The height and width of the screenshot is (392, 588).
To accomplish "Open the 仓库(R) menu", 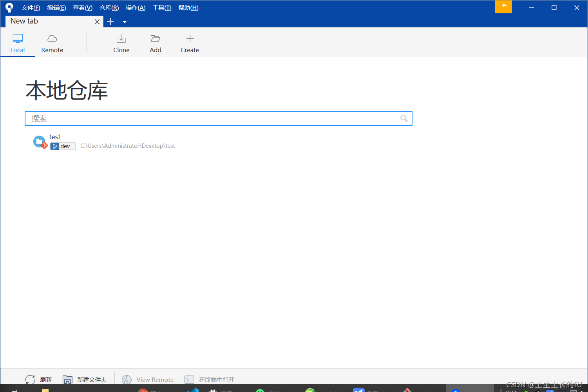I will (x=109, y=8).
